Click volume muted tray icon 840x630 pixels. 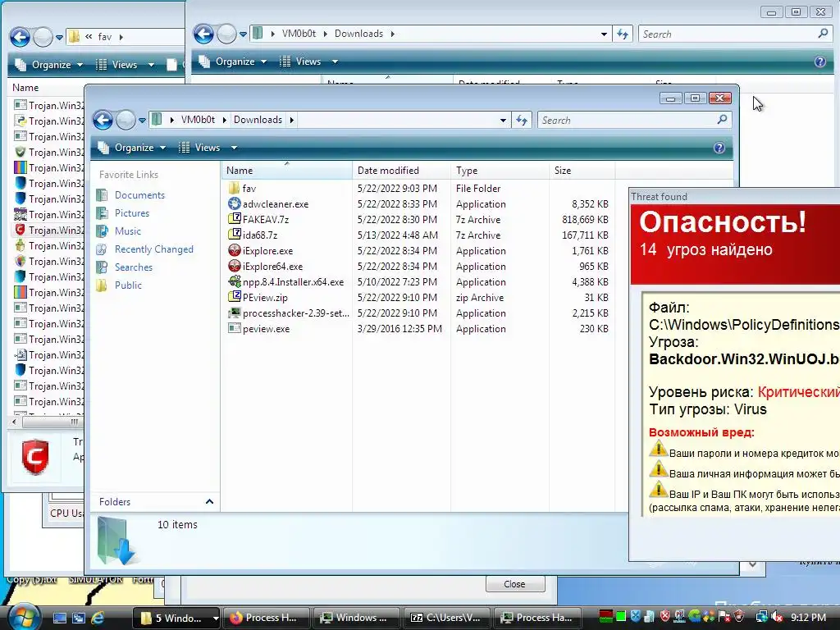click(x=778, y=617)
